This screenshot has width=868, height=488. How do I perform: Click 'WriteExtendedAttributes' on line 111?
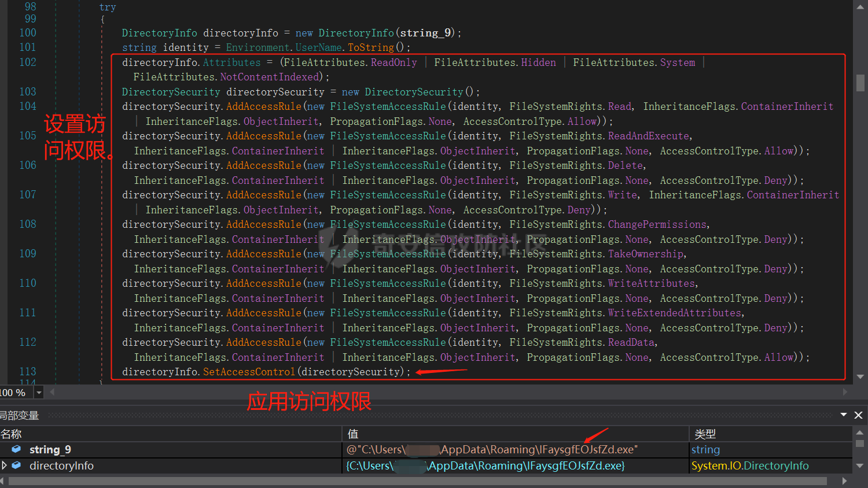(675, 313)
